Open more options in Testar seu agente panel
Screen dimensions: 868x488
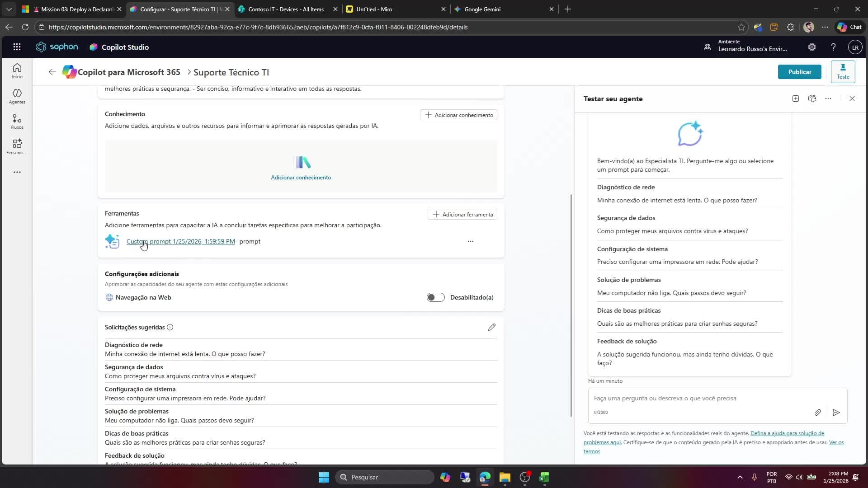click(828, 98)
